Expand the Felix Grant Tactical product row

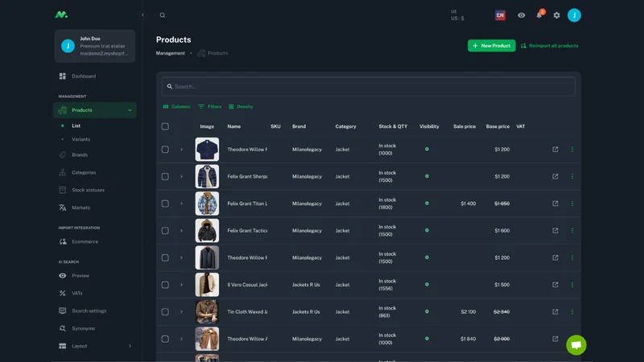click(181, 231)
